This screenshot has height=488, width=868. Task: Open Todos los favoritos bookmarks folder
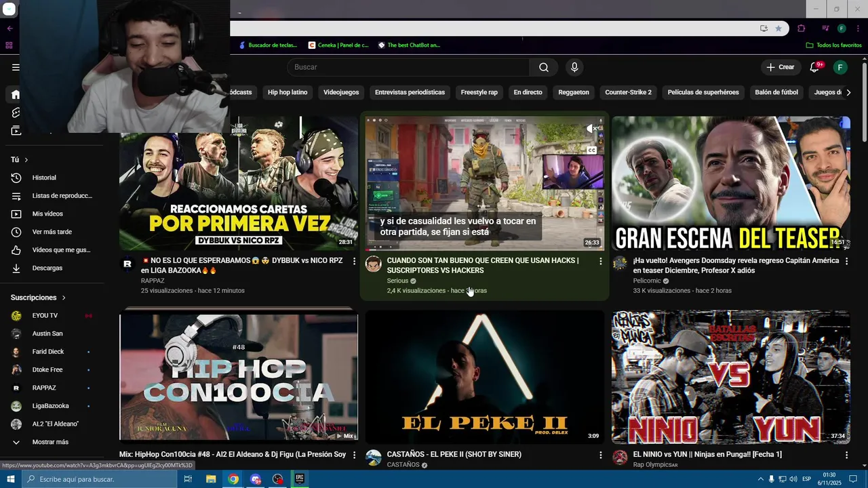pyautogui.click(x=833, y=45)
